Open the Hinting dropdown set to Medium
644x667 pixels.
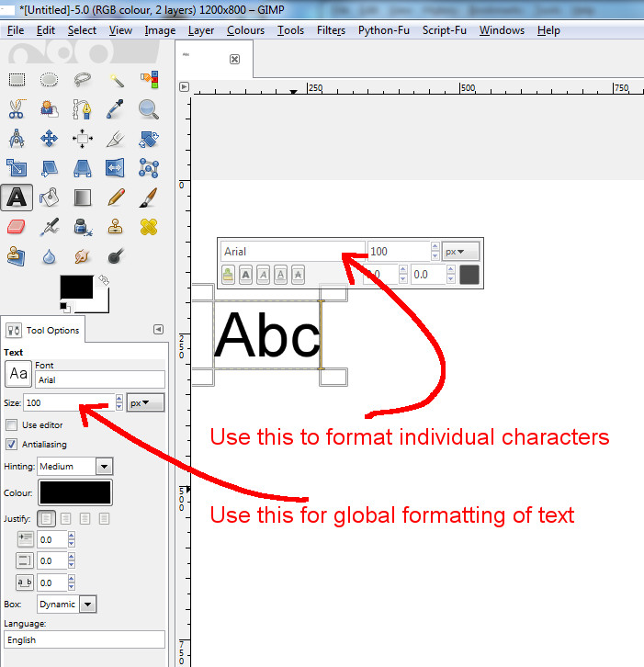coord(75,467)
